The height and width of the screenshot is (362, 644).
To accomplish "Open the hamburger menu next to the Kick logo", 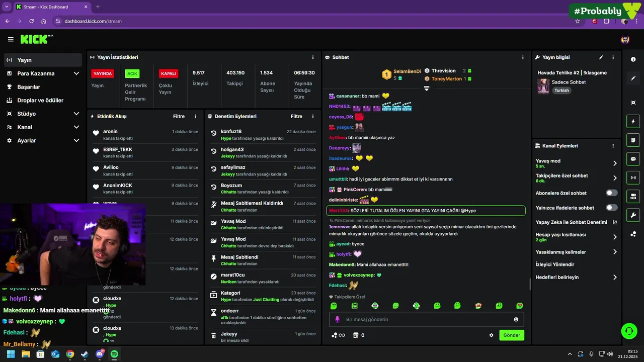I will point(11,39).
